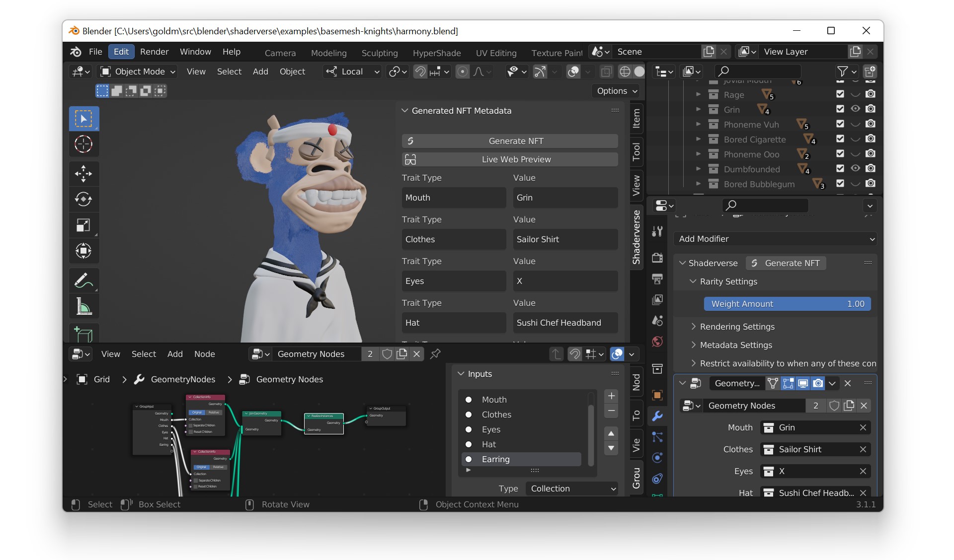954x560 pixels.
Task: Select the Scale tool
Action: tap(83, 225)
